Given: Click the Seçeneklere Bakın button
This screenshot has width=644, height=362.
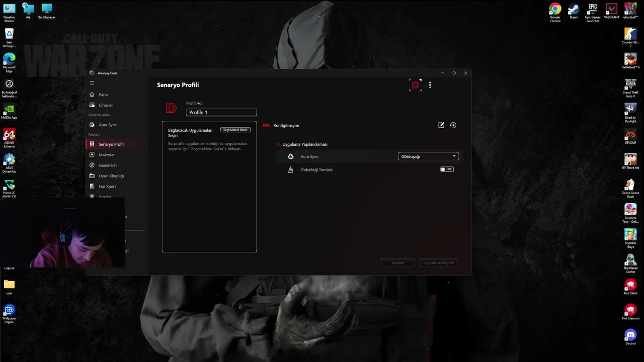Looking at the screenshot, I should point(235,130).
